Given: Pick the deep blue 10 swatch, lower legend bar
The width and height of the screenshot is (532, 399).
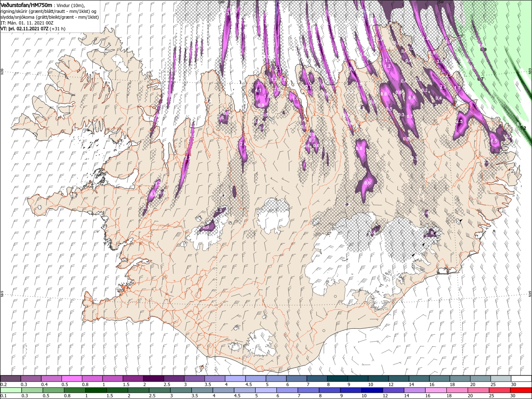Looking at the screenshot, I should (x=372, y=390).
